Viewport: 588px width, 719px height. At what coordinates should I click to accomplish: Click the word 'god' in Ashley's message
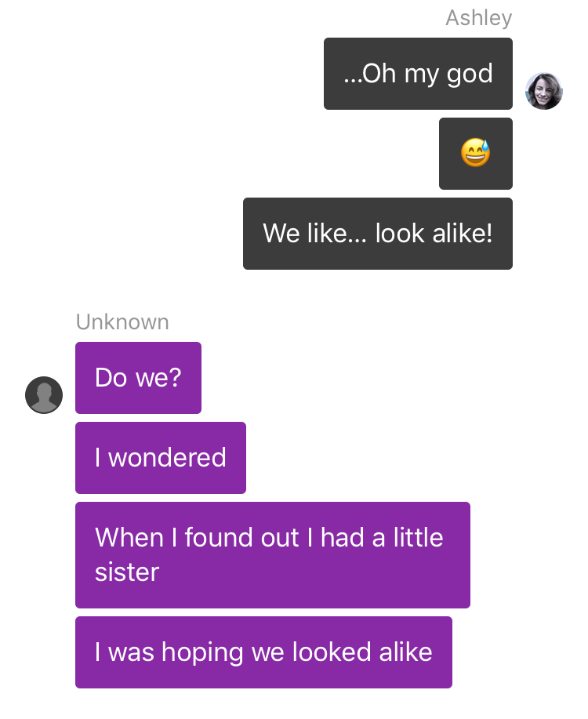[470, 74]
